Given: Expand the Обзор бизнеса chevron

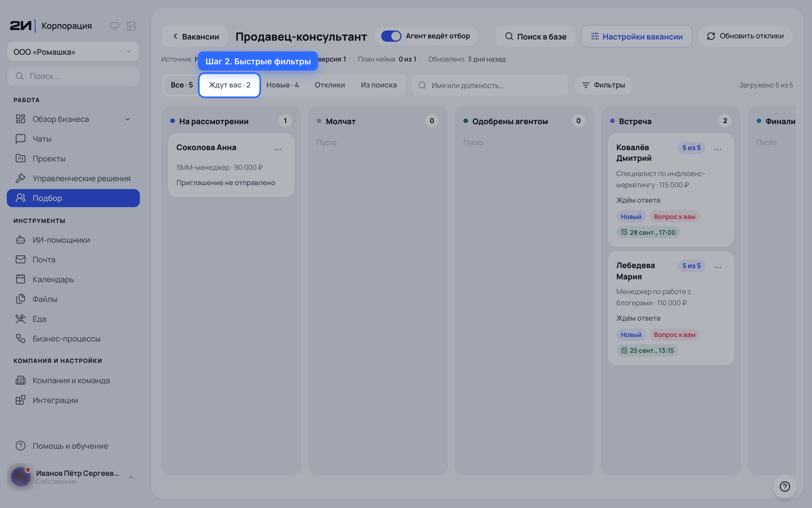Looking at the screenshot, I should (127, 119).
